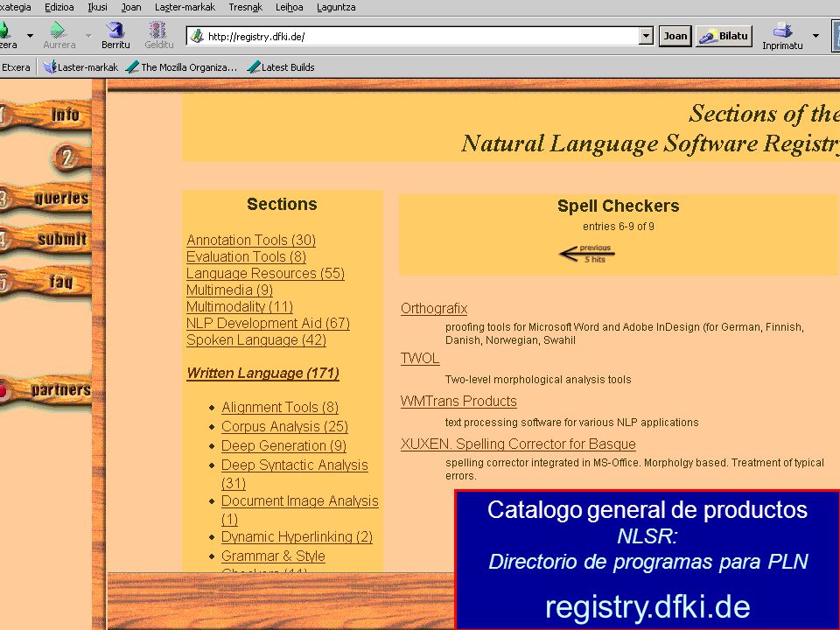Open Spoken Language (42) section
This screenshot has width=840, height=630.
(x=256, y=339)
